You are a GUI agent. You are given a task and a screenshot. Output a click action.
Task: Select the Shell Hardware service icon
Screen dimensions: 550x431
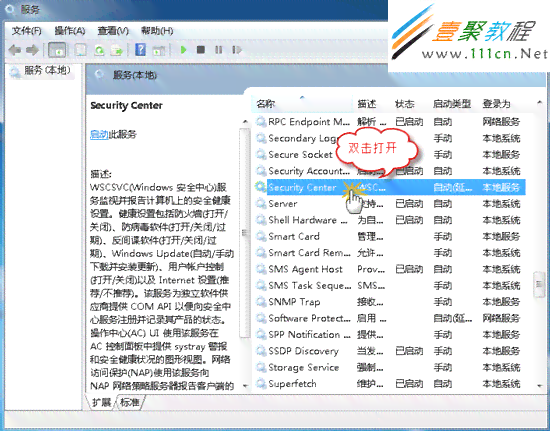coord(261,220)
